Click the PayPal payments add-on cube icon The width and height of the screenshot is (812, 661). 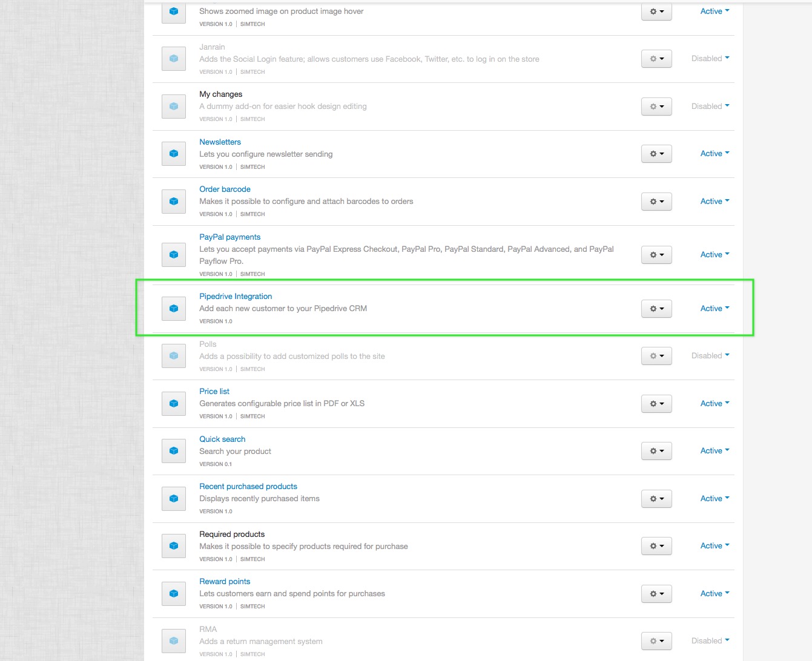coord(174,255)
